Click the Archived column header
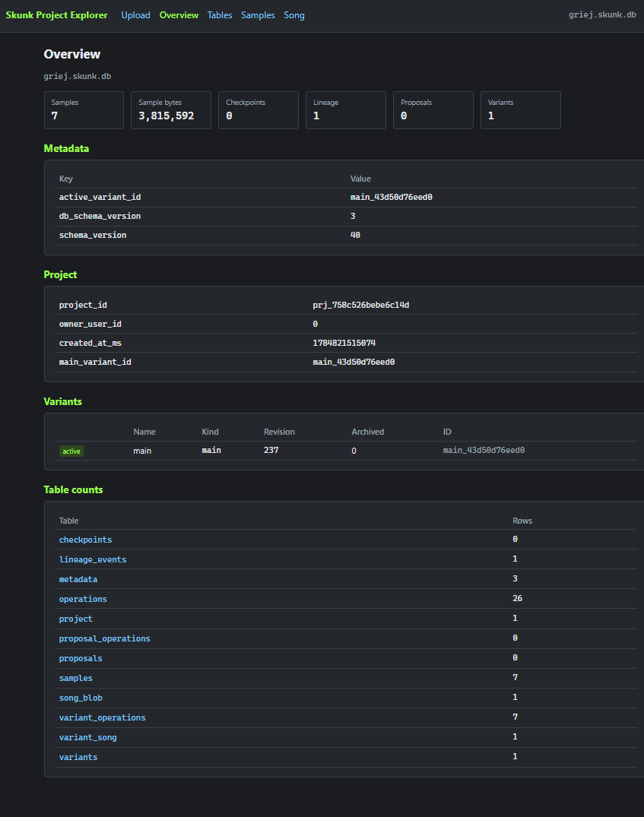644x817 pixels. point(368,432)
